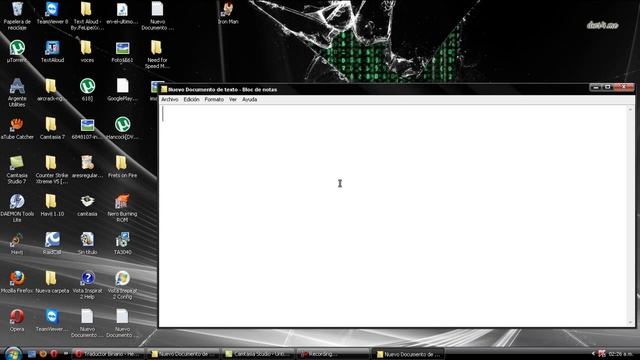Select the RaidCall desktop shortcut
Viewport: 640px width, 360px height.
[52, 244]
